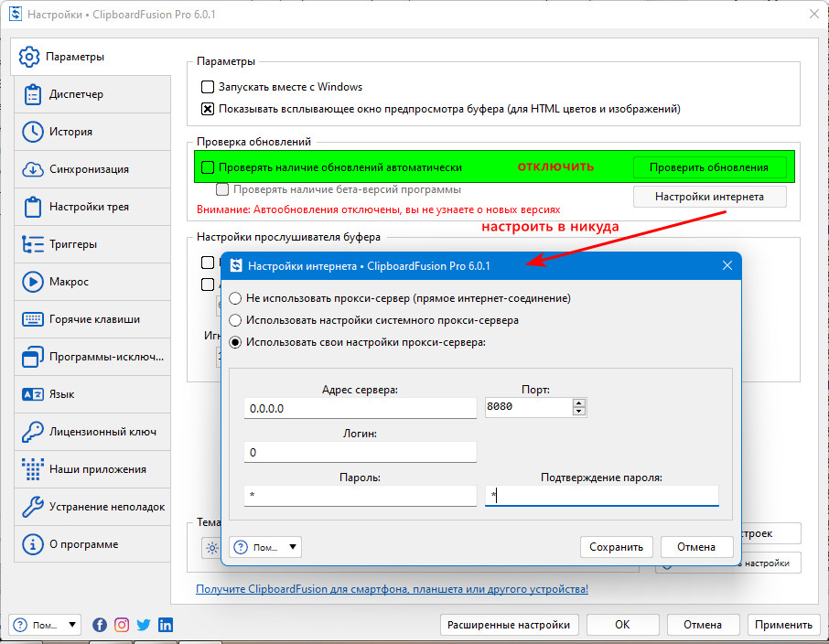
Task: Click Проверить обновления button
Action: tap(709, 167)
